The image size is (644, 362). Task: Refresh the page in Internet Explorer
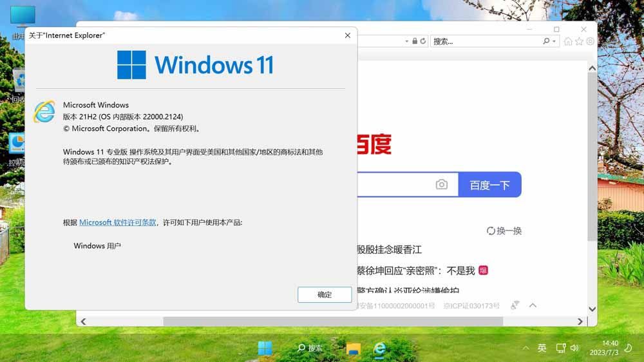[x=423, y=41]
